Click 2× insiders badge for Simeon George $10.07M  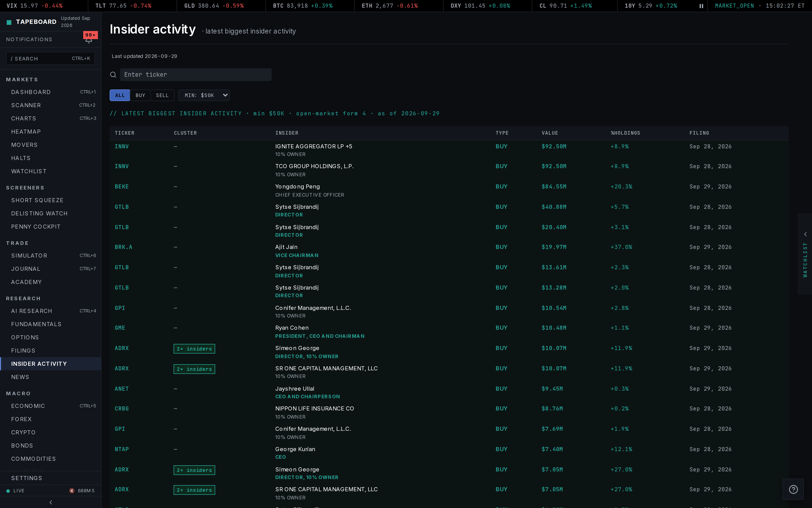(194, 349)
